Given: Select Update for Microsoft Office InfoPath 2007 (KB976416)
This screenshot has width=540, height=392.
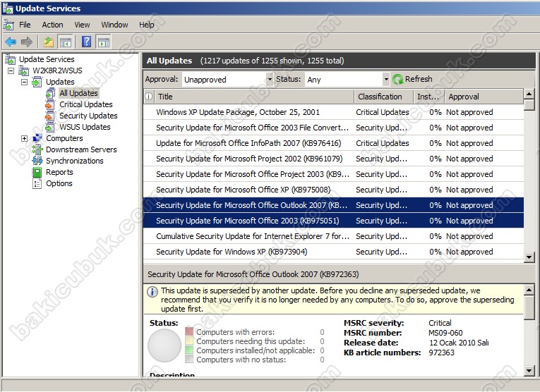Looking at the screenshot, I should click(x=333, y=143).
